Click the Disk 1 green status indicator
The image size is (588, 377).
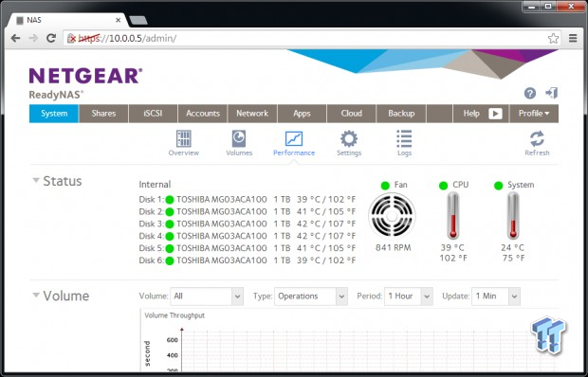(170, 200)
